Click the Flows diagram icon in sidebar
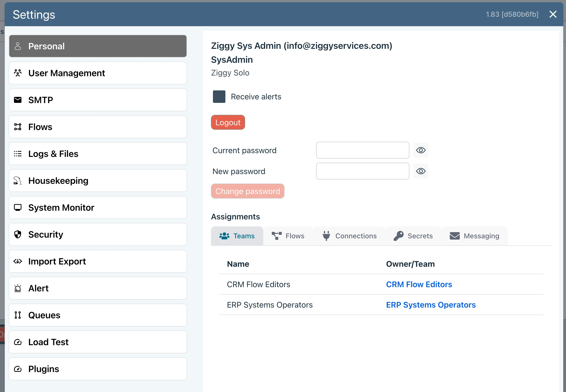 pos(18,127)
